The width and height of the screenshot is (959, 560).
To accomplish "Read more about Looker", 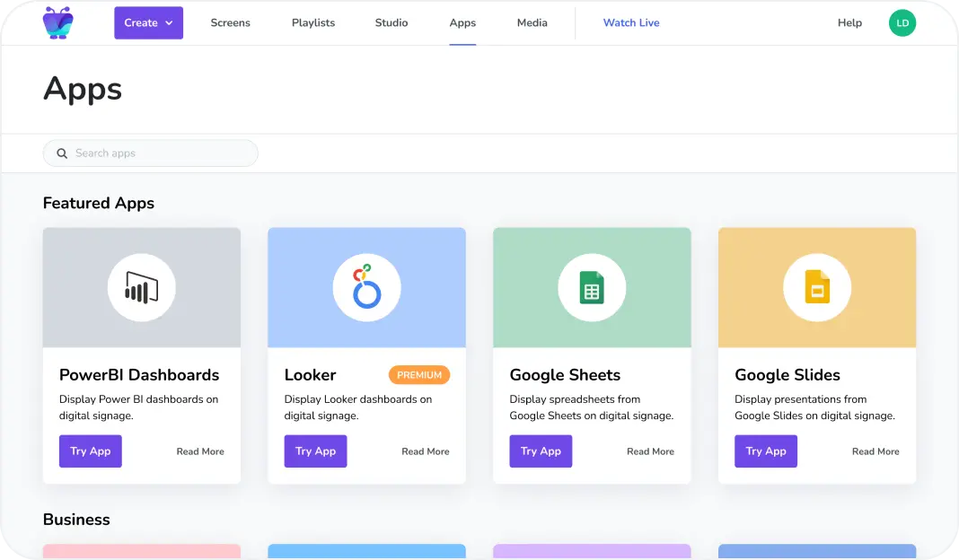I will pos(425,451).
